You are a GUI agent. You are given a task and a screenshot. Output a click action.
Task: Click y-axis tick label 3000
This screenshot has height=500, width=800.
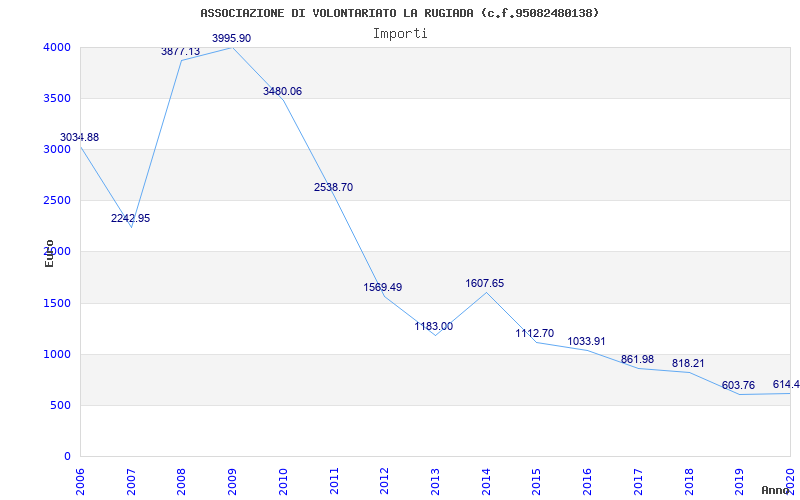(x=56, y=149)
